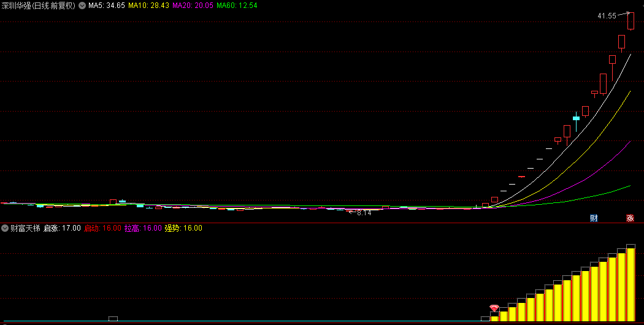644x325 pixels.
Task: Click the 强势: 16.00 value
Action: pyautogui.click(x=183, y=228)
